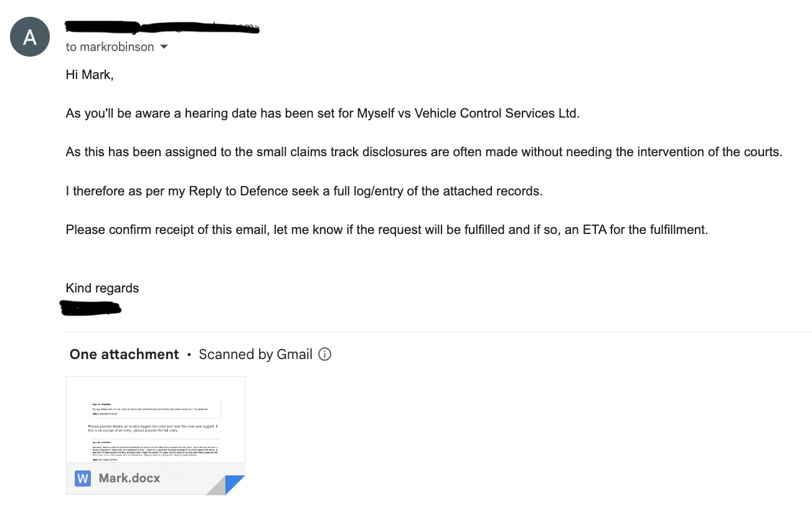Click the grey folded page corner on attachment
Screen dimensions: 812x514
coord(215,485)
